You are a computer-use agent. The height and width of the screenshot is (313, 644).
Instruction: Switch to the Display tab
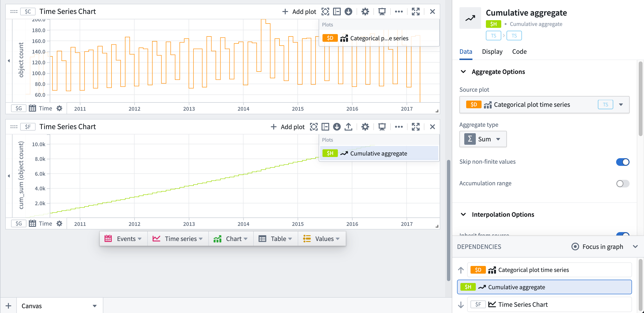[x=492, y=51]
